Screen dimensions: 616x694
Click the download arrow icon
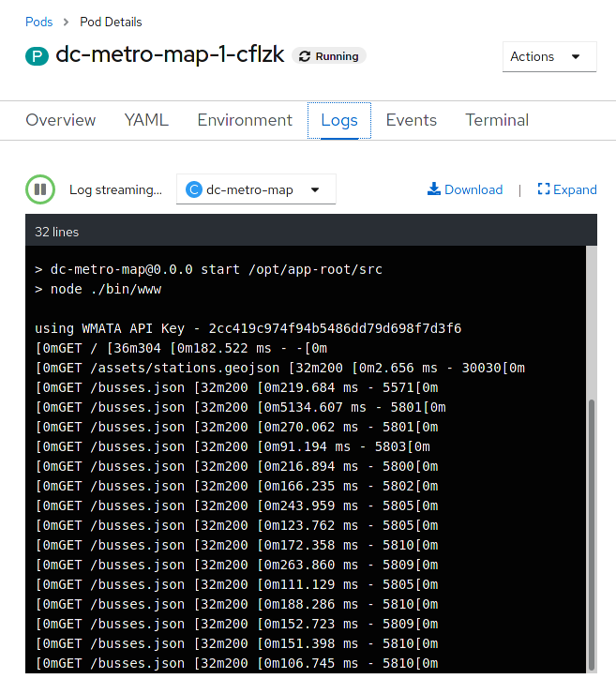click(434, 189)
